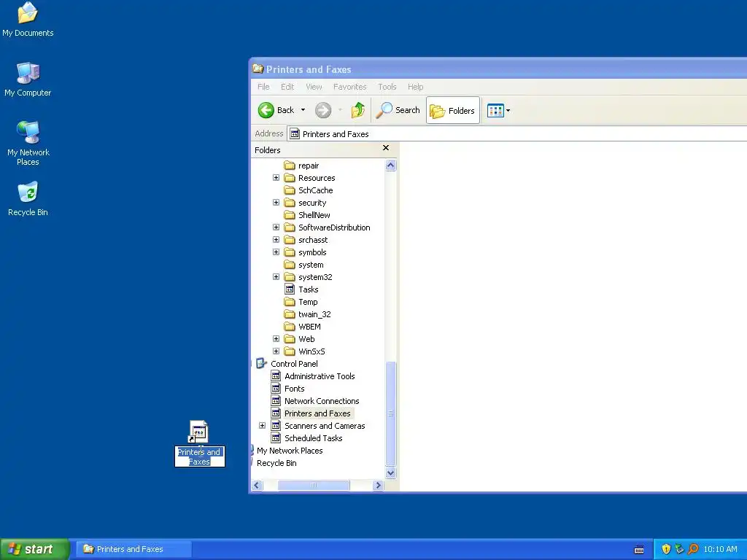This screenshot has width=747, height=560.
Task: Click horizontal scroll left arrow in Folders pane
Action: (258, 485)
